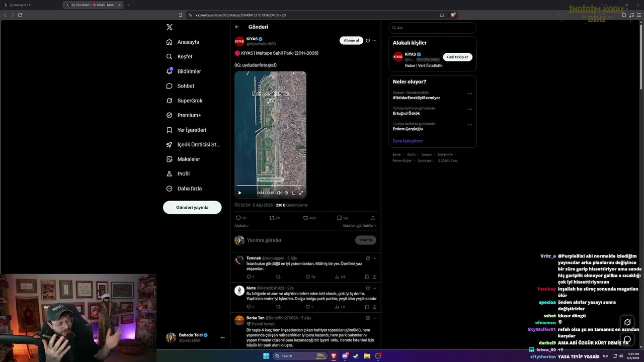Repost Mete's reply
The image size is (644, 362).
[x=278, y=307]
